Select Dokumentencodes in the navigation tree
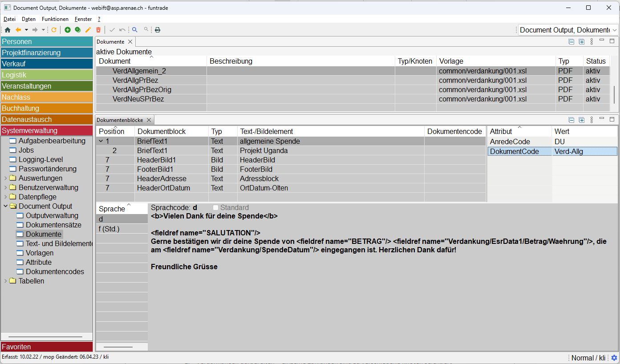 pos(55,271)
